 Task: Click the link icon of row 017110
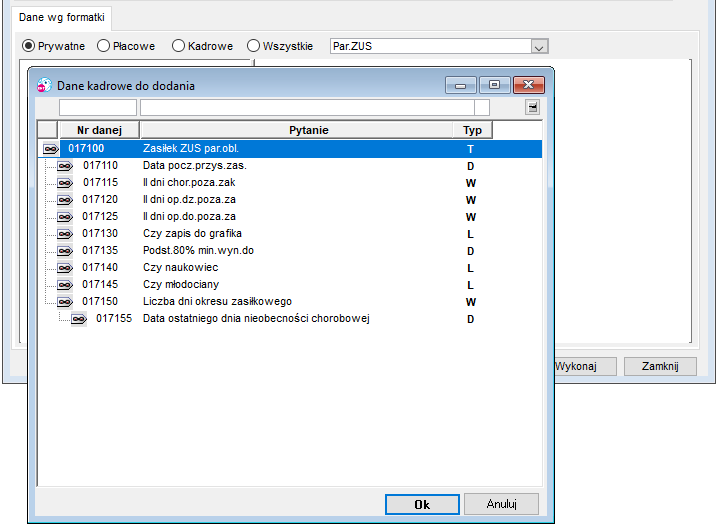tap(65, 166)
